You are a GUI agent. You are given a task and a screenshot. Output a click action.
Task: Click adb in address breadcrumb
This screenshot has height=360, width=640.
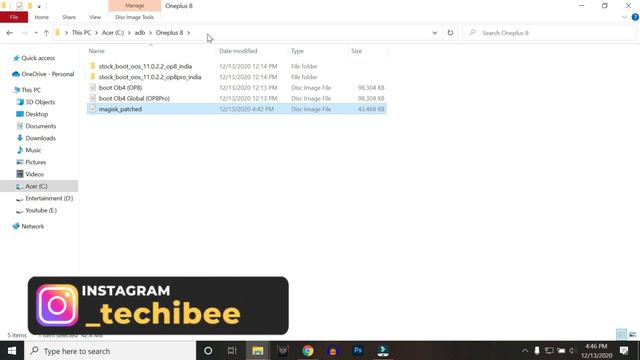pyautogui.click(x=140, y=33)
